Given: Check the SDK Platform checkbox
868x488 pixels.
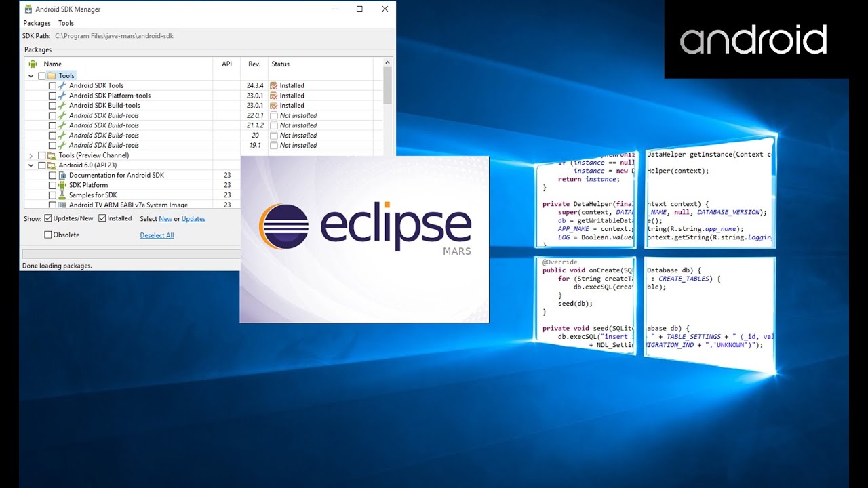Looking at the screenshot, I should [52, 185].
